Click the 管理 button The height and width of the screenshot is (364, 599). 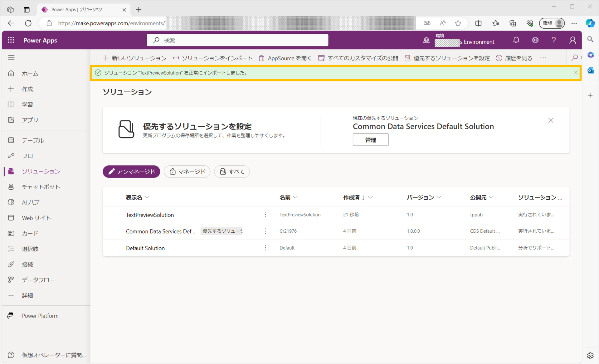click(371, 140)
